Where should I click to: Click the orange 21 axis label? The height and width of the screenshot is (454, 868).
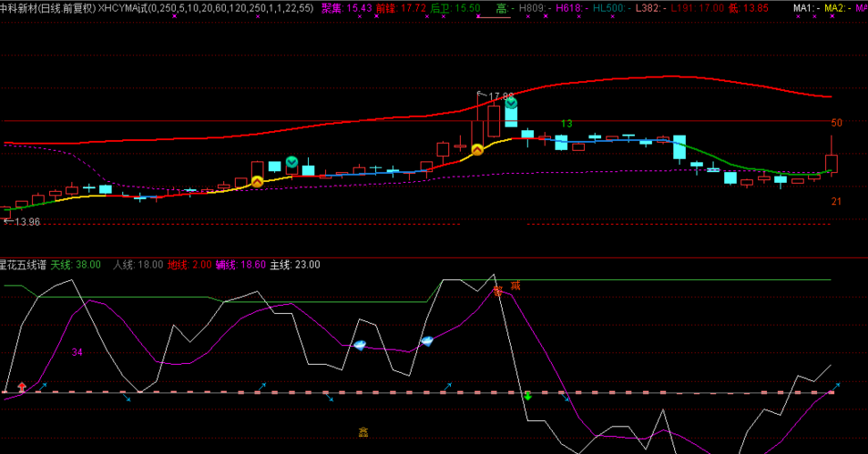coord(836,201)
